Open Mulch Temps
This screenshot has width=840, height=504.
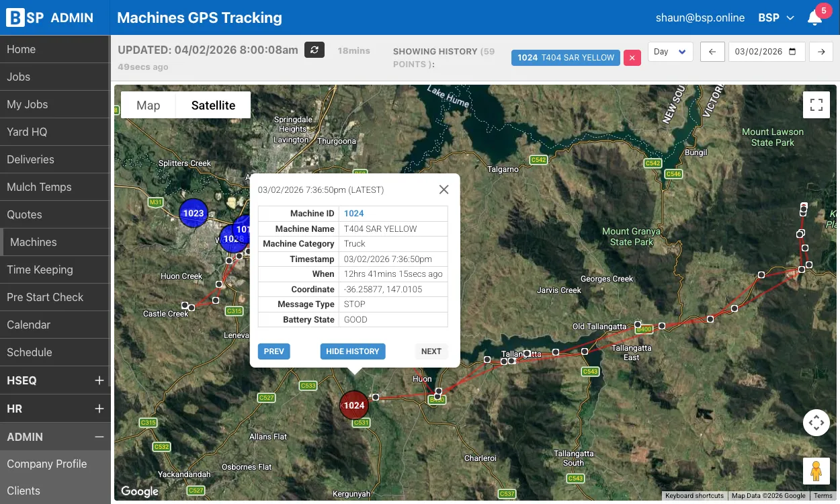[x=55, y=187]
